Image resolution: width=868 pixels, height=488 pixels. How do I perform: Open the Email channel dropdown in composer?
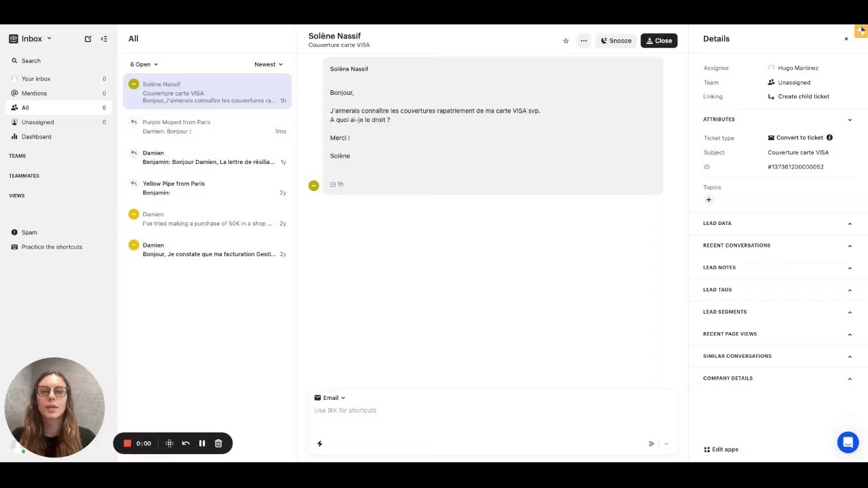pos(330,398)
